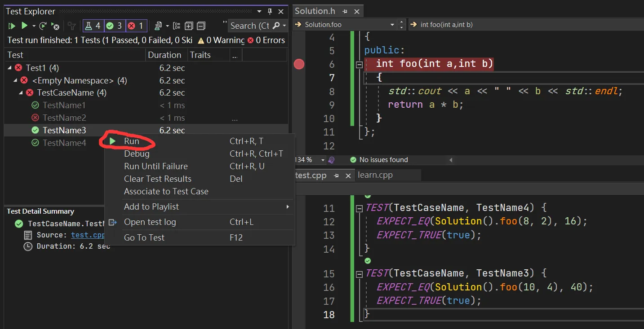
Task: Pin the Solution.h tab
Action: pyautogui.click(x=345, y=11)
